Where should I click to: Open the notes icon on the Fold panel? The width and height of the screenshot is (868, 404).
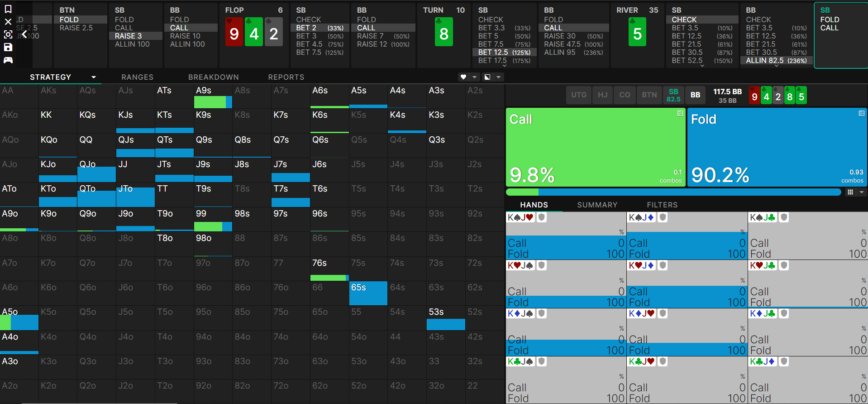click(x=861, y=113)
